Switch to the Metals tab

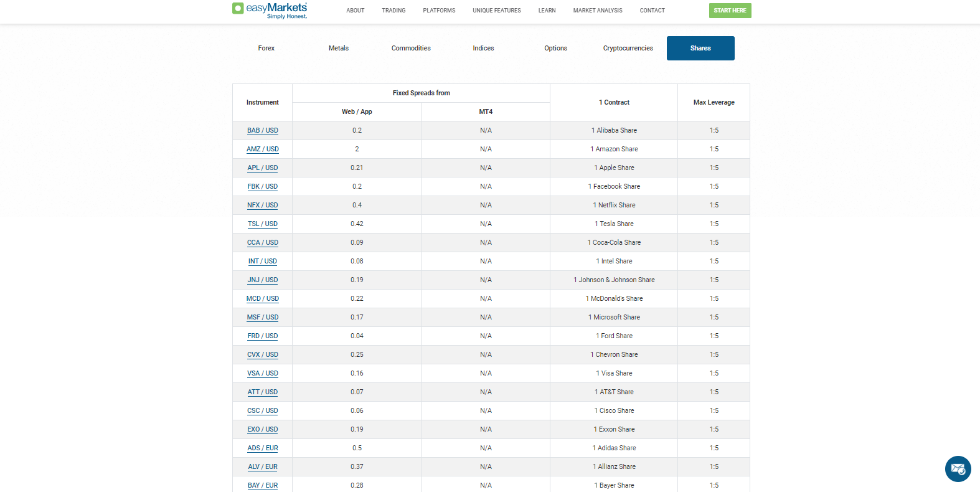pos(339,48)
